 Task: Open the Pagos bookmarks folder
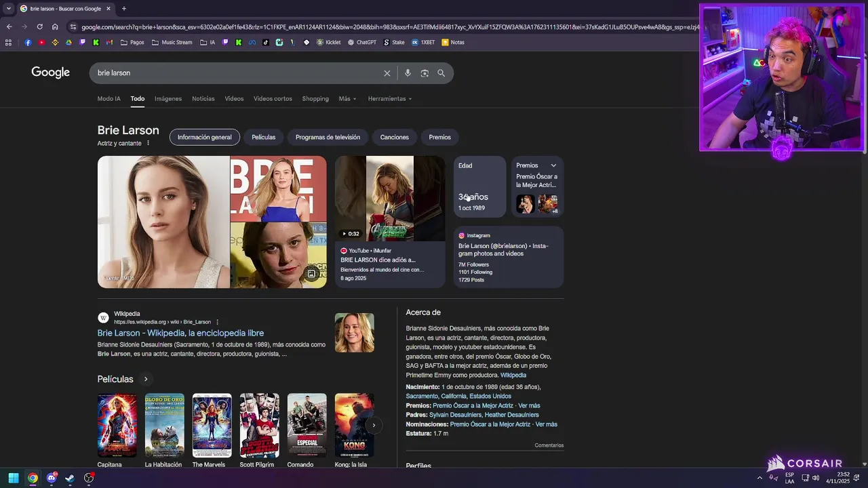pos(132,42)
